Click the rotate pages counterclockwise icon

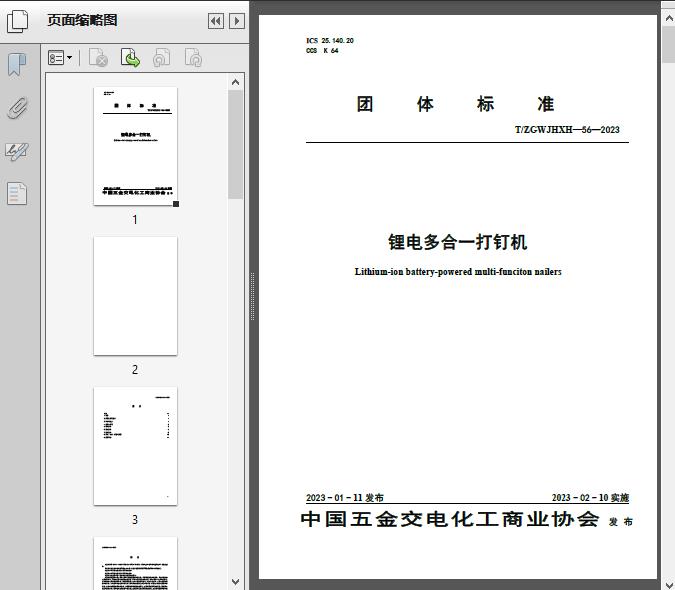(x=161, y=58)
